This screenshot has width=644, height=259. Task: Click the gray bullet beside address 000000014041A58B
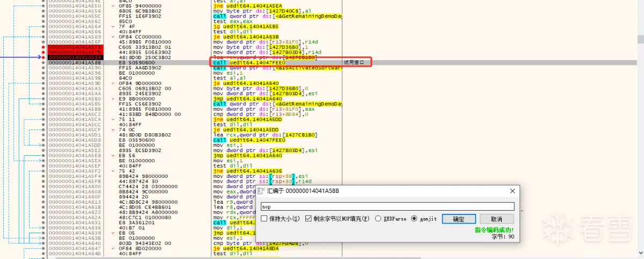point(44,62)
